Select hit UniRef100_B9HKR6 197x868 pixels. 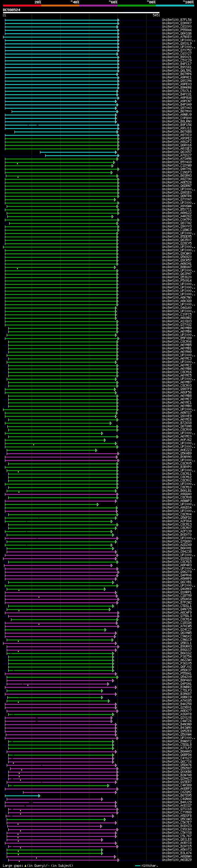coord(177,88)
